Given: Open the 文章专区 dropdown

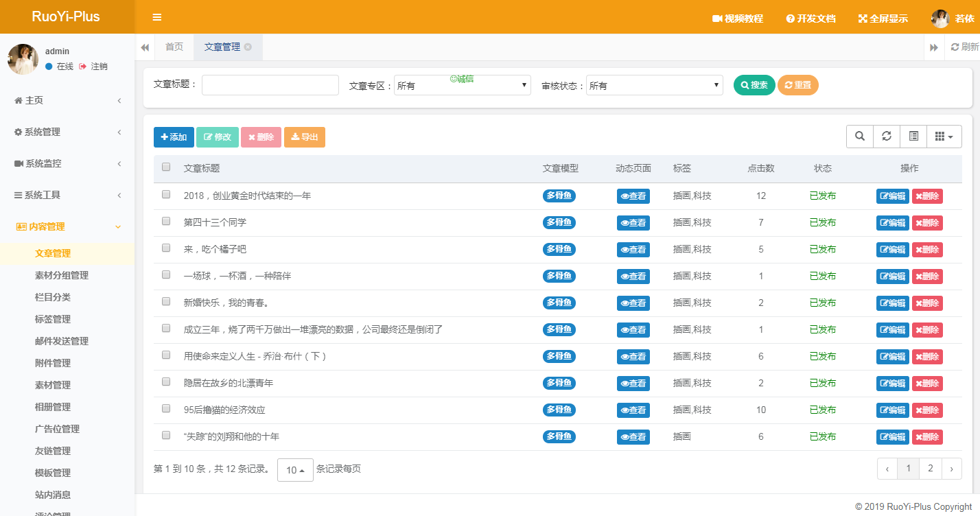Looking at the screenshot, I should (x=463, y=85).
